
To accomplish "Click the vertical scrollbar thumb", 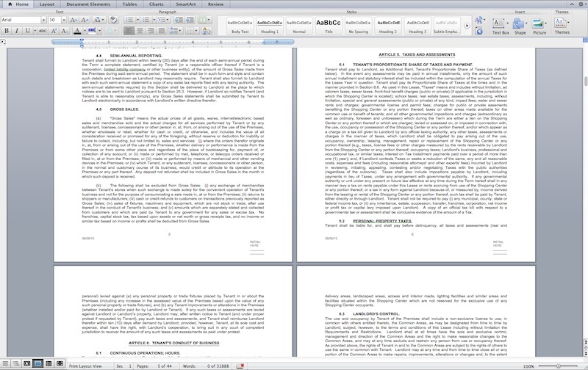I will tap(585, 81).
